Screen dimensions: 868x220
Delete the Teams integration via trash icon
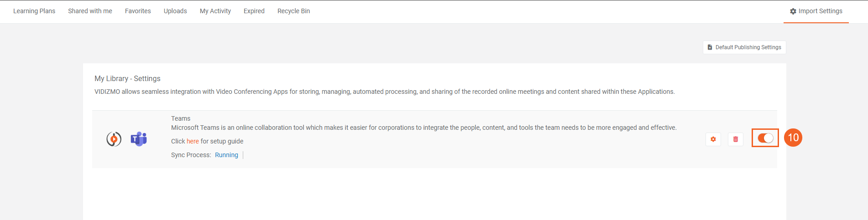tap(735, 139)
